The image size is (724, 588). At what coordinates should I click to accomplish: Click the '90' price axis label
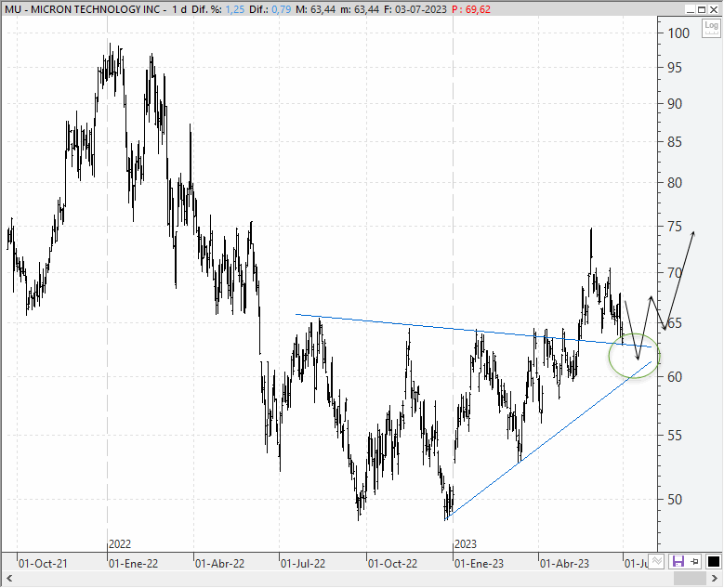click(x=675, y=104)
